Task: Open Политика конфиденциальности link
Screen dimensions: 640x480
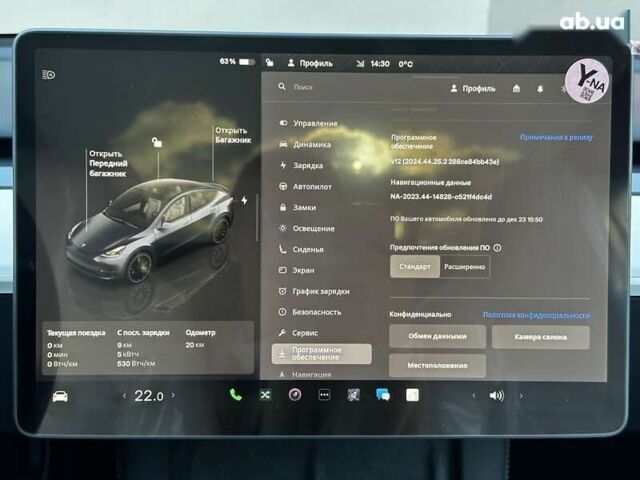Action: (536, 315)
